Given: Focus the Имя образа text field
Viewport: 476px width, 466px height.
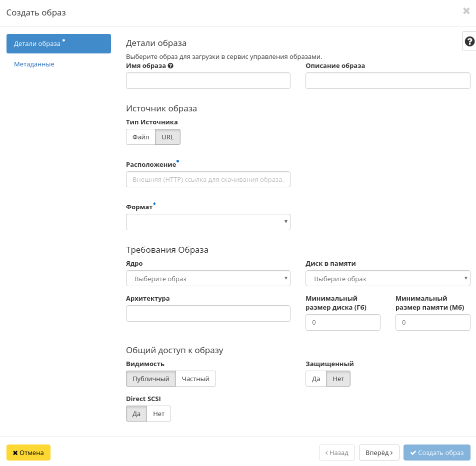Looking at the screenshot, I should pos(208,80).
